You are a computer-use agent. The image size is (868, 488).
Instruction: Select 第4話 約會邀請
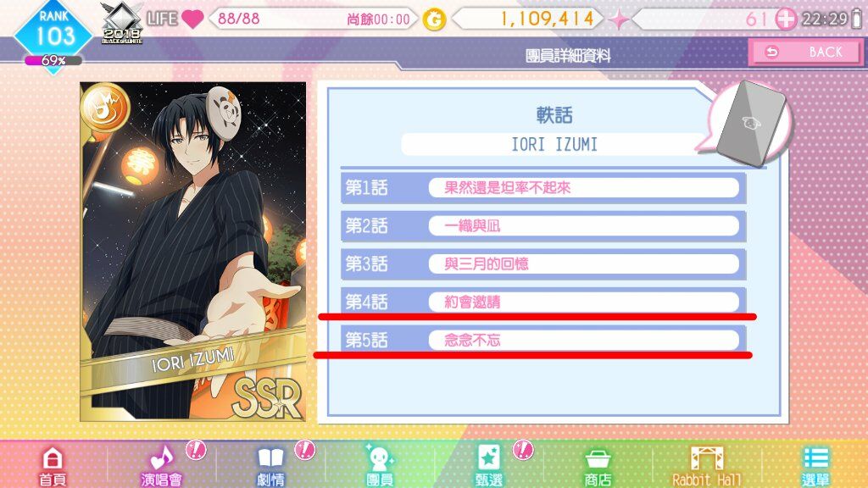pos(543,301)
